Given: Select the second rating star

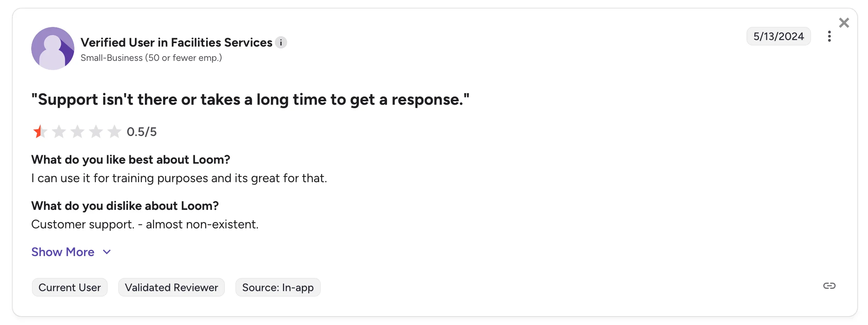Looking at the screenshot, I should pos(59,131).
